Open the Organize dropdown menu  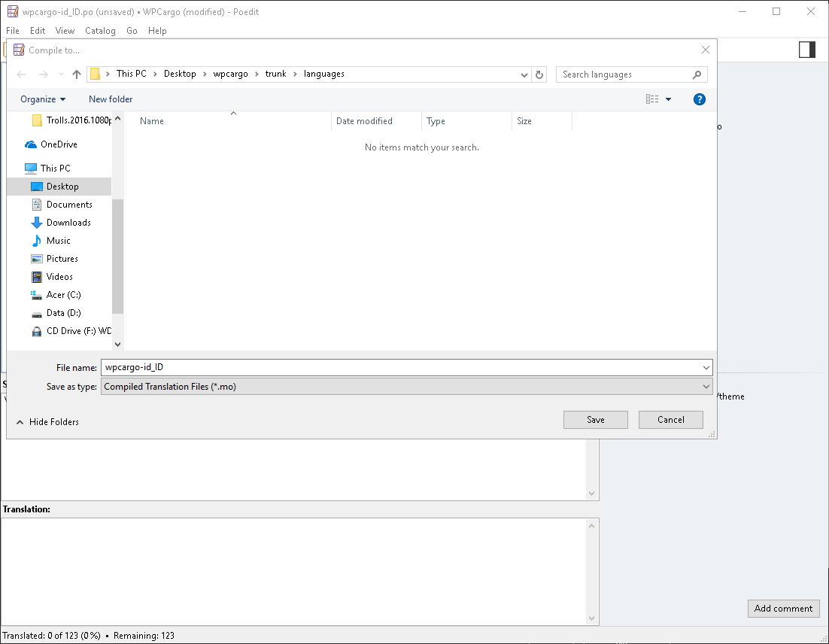click(x=43, y=99)
